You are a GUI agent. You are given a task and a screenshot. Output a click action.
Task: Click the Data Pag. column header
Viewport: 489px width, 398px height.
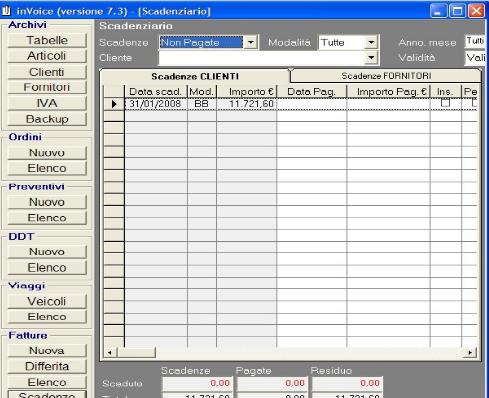point(312,92)
